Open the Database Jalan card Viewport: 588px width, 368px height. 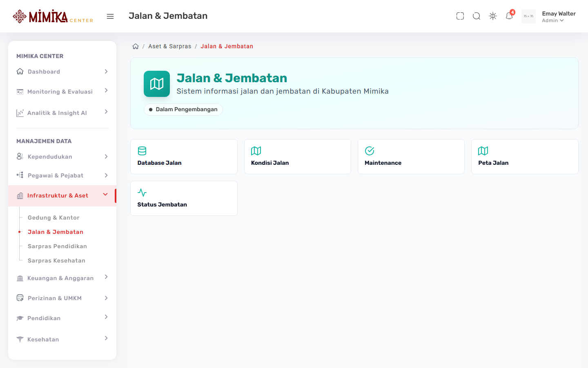[x=184, y=157]
